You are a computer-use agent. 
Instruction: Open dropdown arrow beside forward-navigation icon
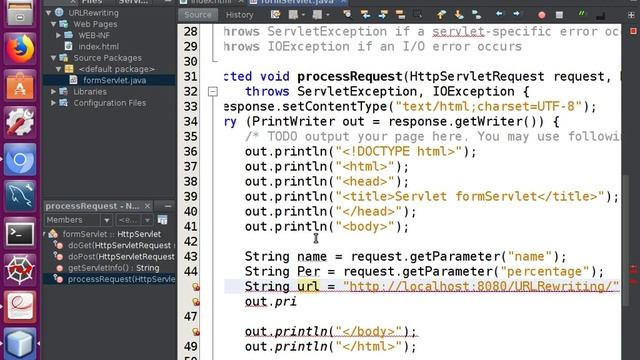[x=327, y=15]
